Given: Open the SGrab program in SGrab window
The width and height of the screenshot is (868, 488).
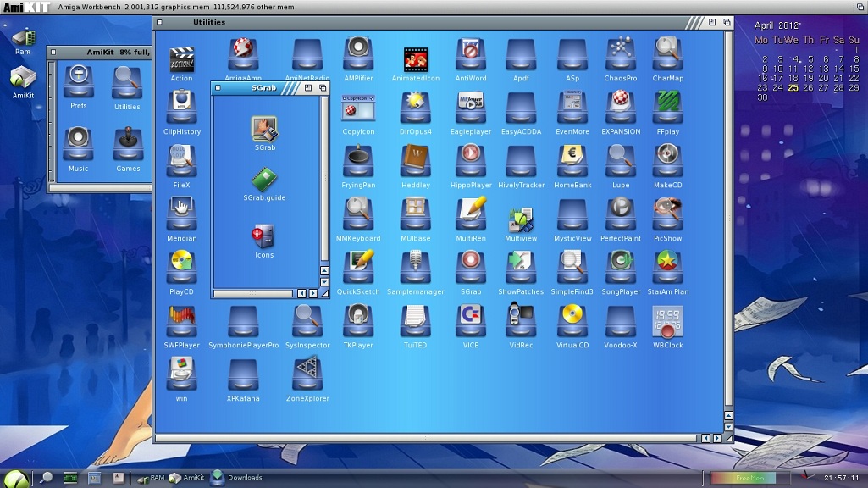Looking at the screenshot, I should 264,129.
